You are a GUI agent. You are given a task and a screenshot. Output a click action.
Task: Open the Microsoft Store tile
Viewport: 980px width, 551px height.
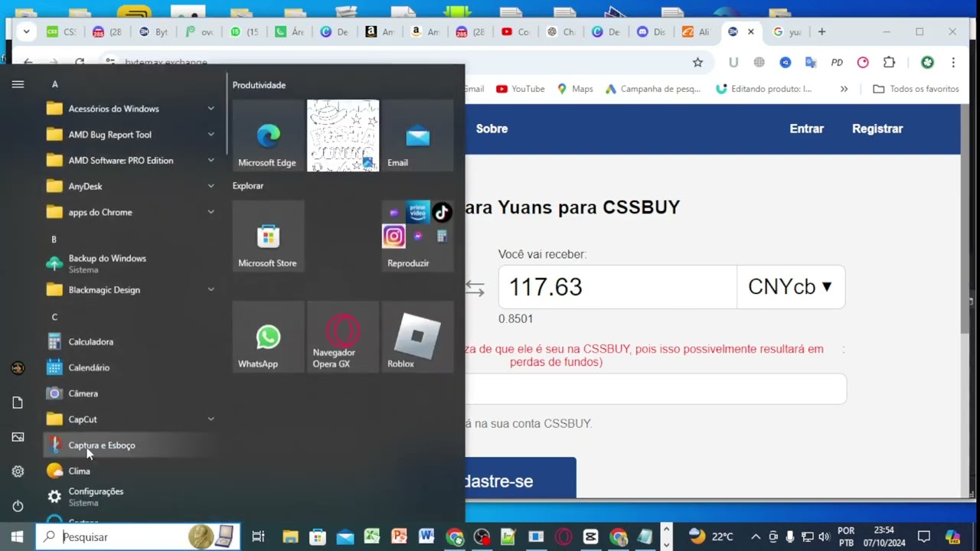coord(267,236)
